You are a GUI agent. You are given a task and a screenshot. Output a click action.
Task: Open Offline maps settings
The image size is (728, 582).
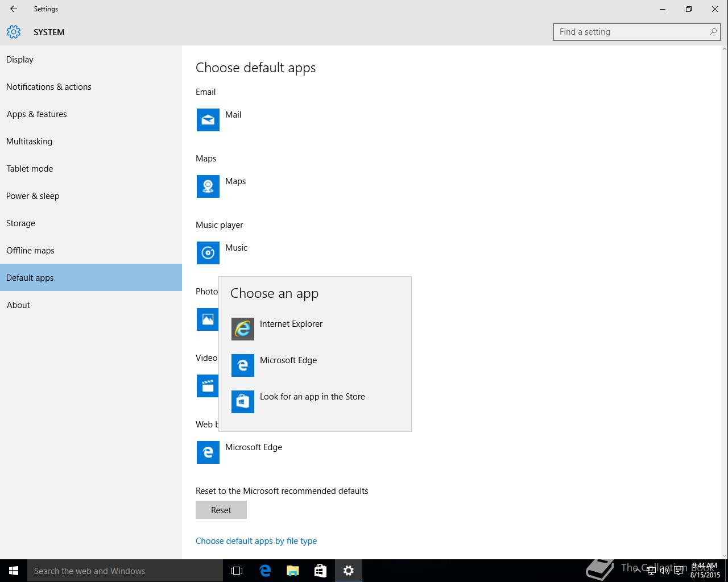91,250
